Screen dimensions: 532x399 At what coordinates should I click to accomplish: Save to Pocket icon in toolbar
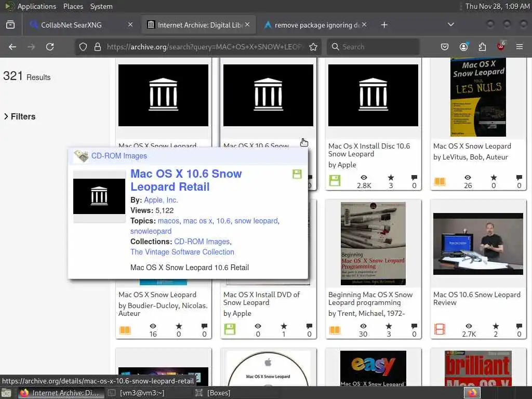point(445,46)
